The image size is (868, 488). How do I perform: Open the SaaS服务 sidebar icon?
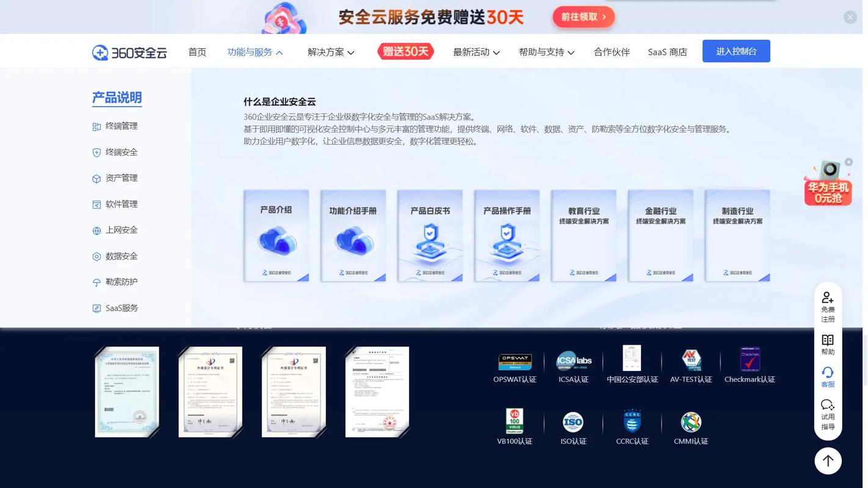[x=96, y=309]
